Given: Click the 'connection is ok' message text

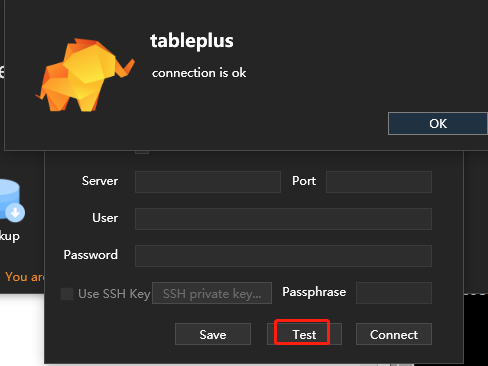Looking at the screenshot, I should pos(199,73).
